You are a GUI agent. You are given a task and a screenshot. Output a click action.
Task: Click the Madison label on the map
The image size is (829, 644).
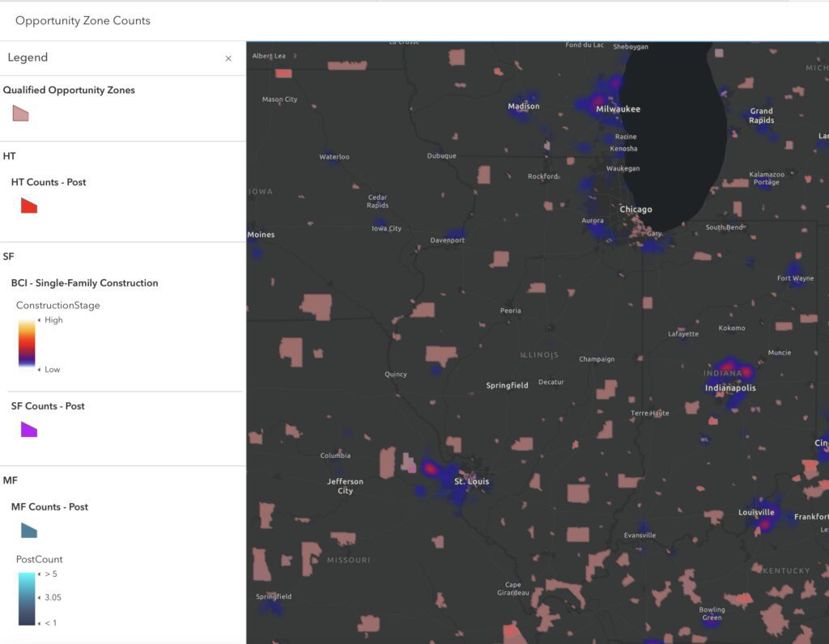tap(524, 106)
